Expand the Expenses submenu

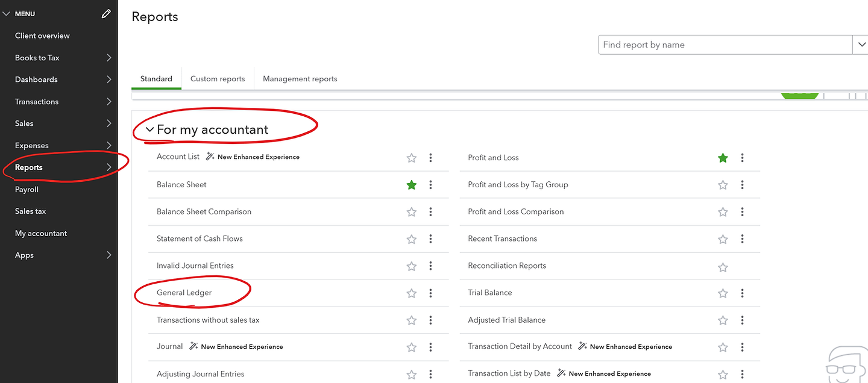tap(109, 145)
